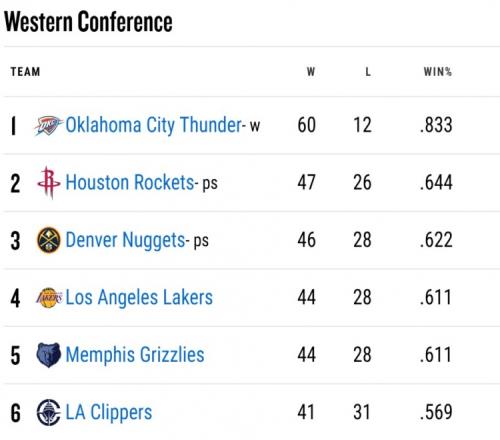Select the Clippers' 31 losses cell
The image size is (500, 440).
[x=362, y=412]
